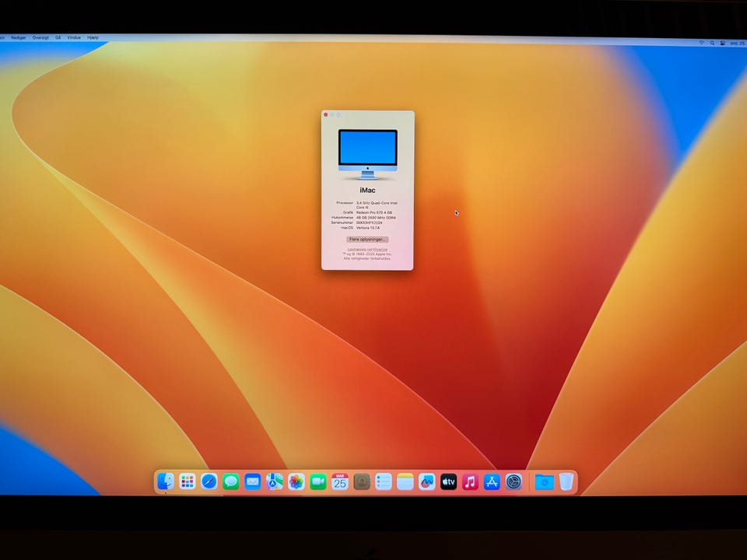The width and height of the screenshot is (747, 560).
Task: Start FaceTime from the Dock
Action: point(318,481)
